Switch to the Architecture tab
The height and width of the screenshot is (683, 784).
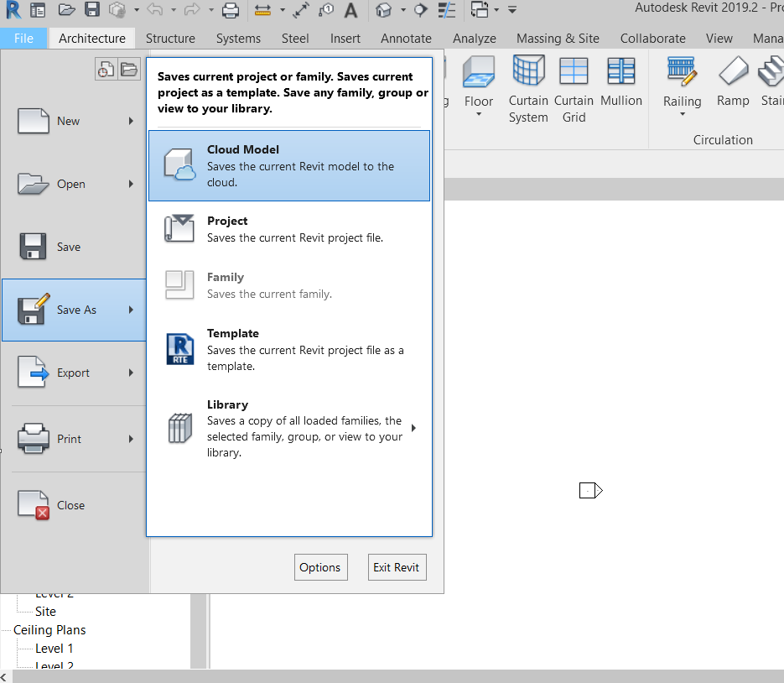pyautogui.click(x=92, y=38)
